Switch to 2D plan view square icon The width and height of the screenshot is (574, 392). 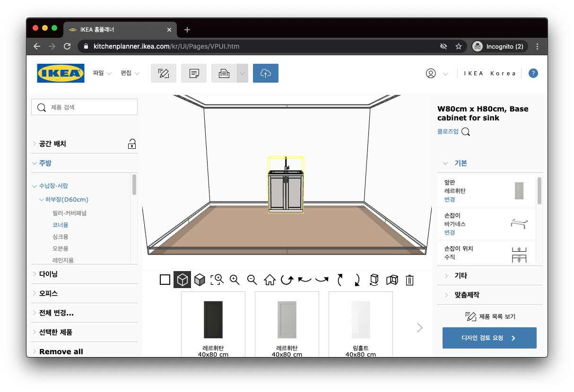165,280
